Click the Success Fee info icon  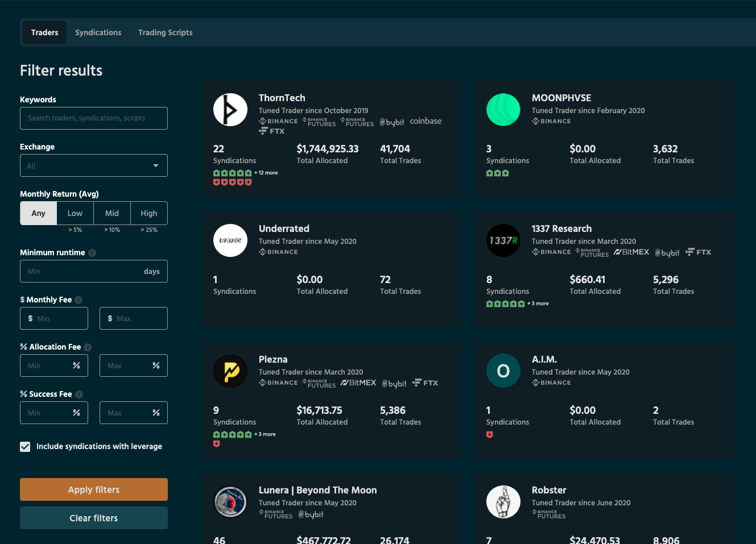(x=79, y=394)
